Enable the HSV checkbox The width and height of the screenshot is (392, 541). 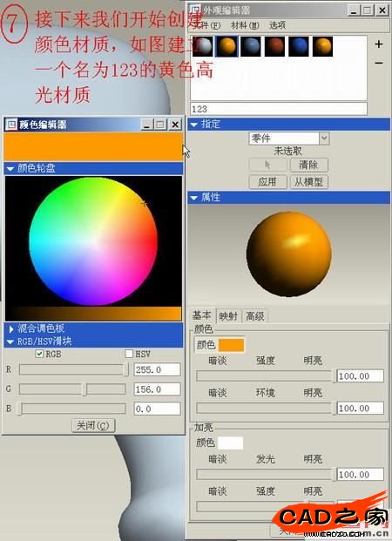(129, 354)
